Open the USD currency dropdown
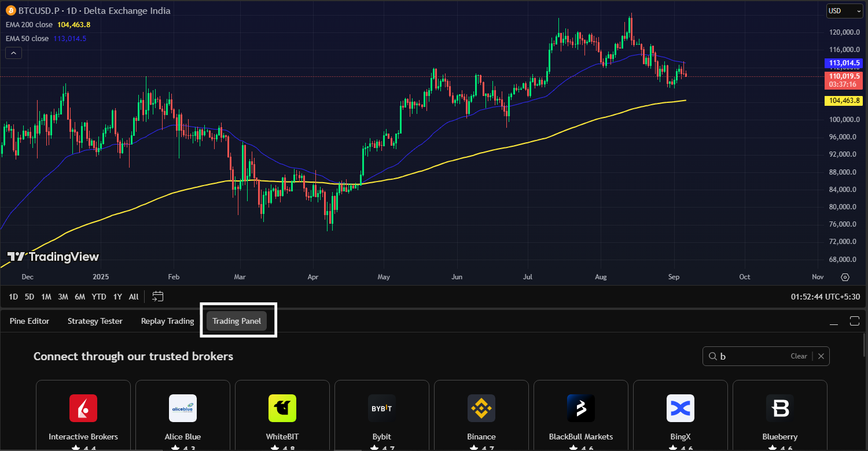The image size is (868, 451). pyautogui.click(x=844, y=10)
